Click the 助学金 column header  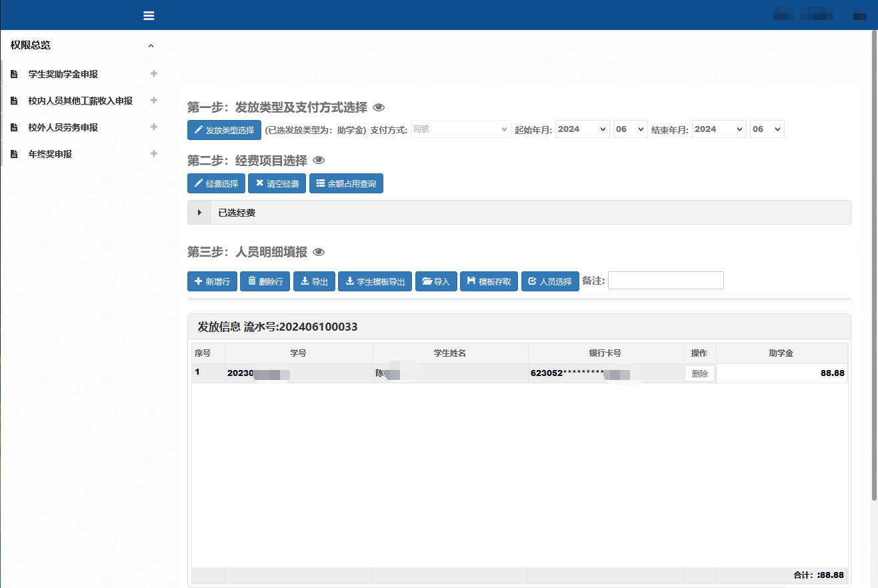click(x=781, y=353)
